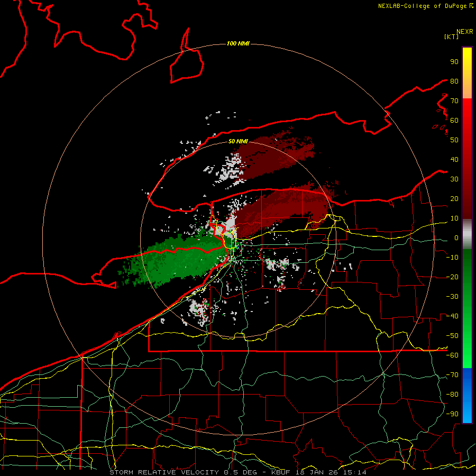Click the -40 value on velocity scale
Viewport: 476px width, 476px height.
[452, 316]
